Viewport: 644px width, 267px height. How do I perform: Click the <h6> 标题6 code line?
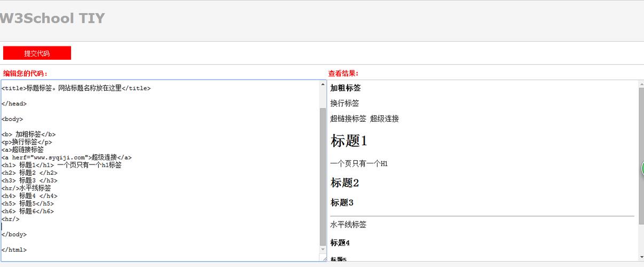(28, 211)
